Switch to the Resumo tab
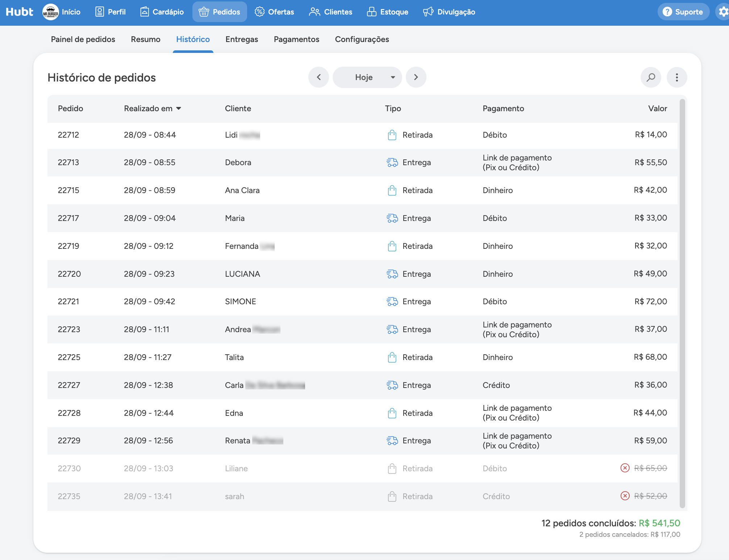Viewport: 729px width, 560px height. coord(146,39)
